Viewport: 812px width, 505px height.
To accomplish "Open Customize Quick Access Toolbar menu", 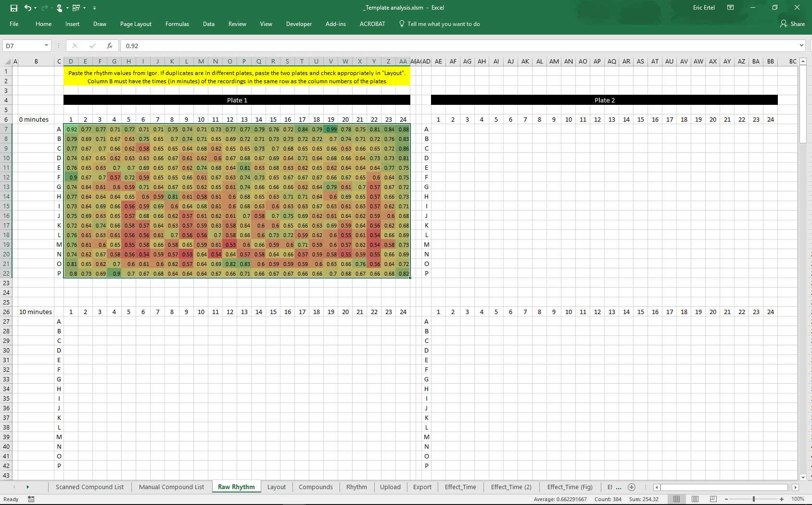I will [94, 8].
